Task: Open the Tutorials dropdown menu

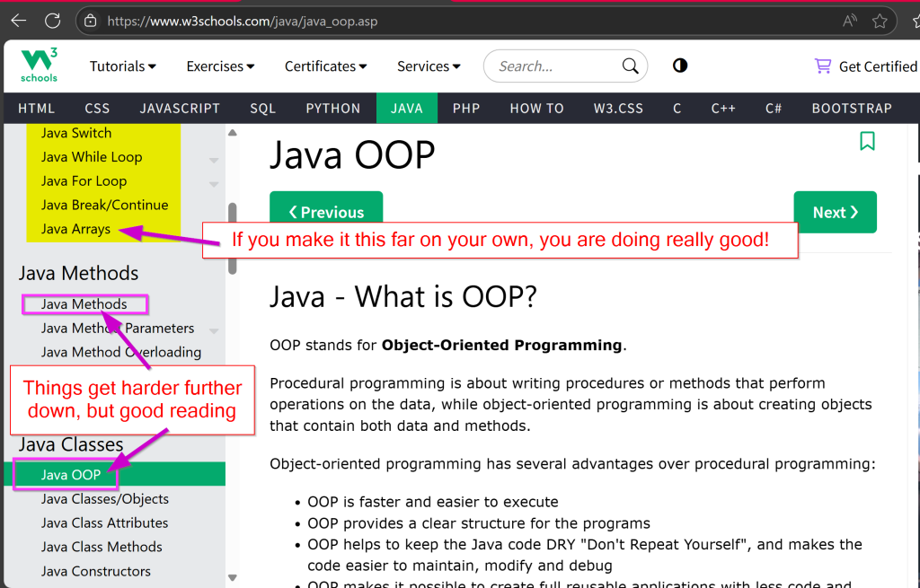Action: pyautogui.click(x=123, y=66)
